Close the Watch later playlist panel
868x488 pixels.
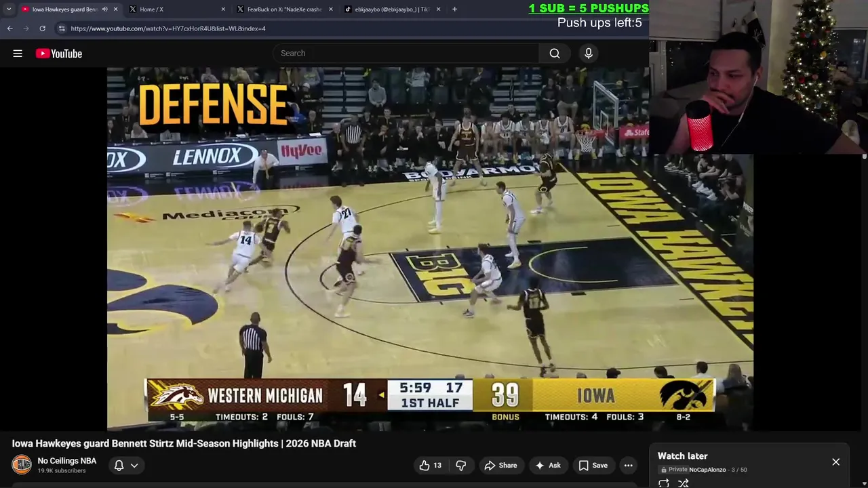point(835,462)
